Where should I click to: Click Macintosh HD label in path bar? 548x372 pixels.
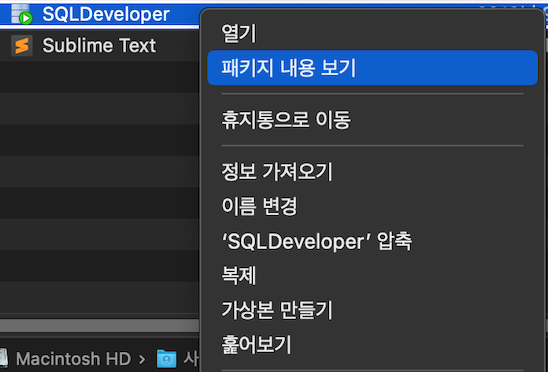pos(73,359)
